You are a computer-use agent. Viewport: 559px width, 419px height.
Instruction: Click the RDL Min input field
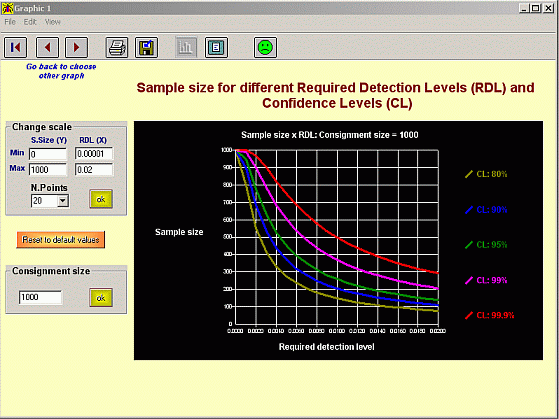(94, 154)
